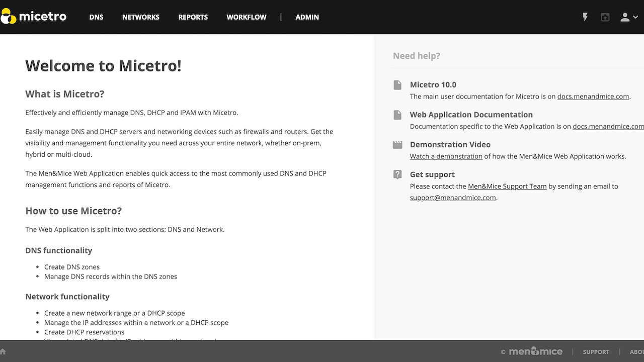Click the Men&Mice logo in footer
644x362 pixels.
coord(535,351)
